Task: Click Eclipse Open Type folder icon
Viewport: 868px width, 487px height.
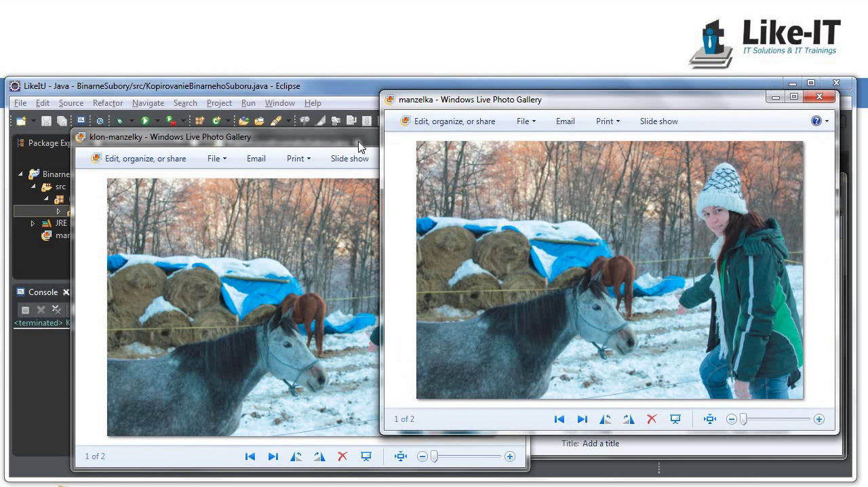Action: coord(243,121)
